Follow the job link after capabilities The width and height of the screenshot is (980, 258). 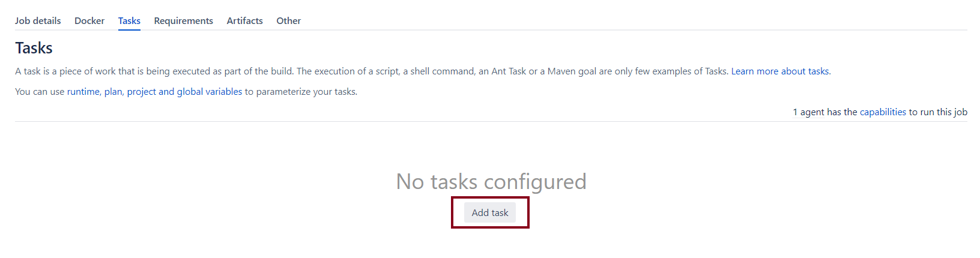click(x=961, y=112)
